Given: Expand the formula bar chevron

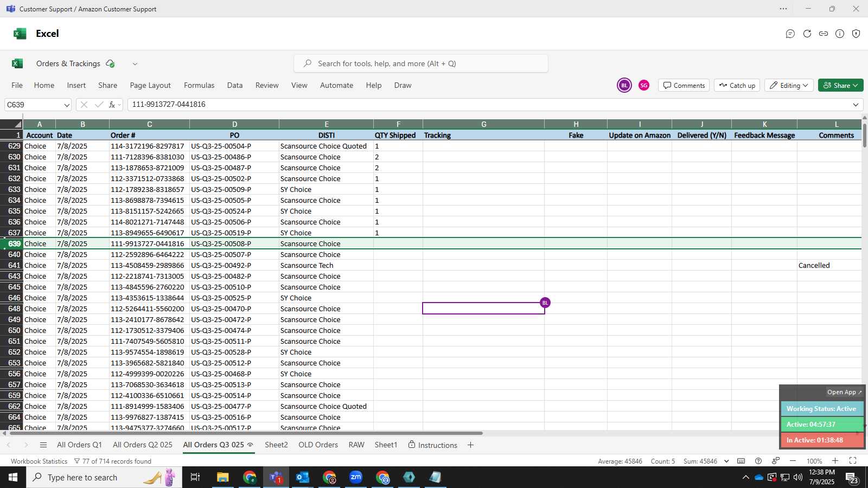Looking at the screenshot, I should [x=856, y=105].
